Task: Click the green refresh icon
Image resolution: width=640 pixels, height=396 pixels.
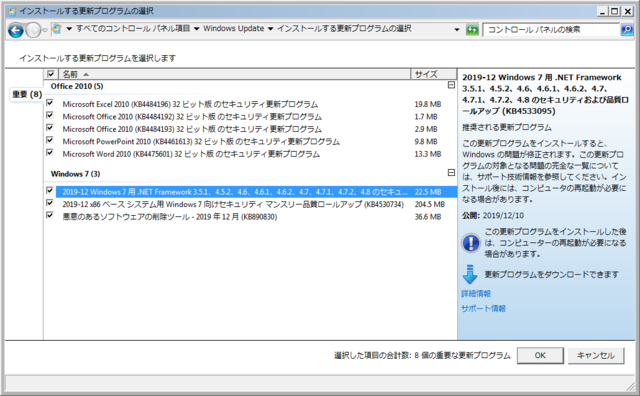Action: pos(472,30)
